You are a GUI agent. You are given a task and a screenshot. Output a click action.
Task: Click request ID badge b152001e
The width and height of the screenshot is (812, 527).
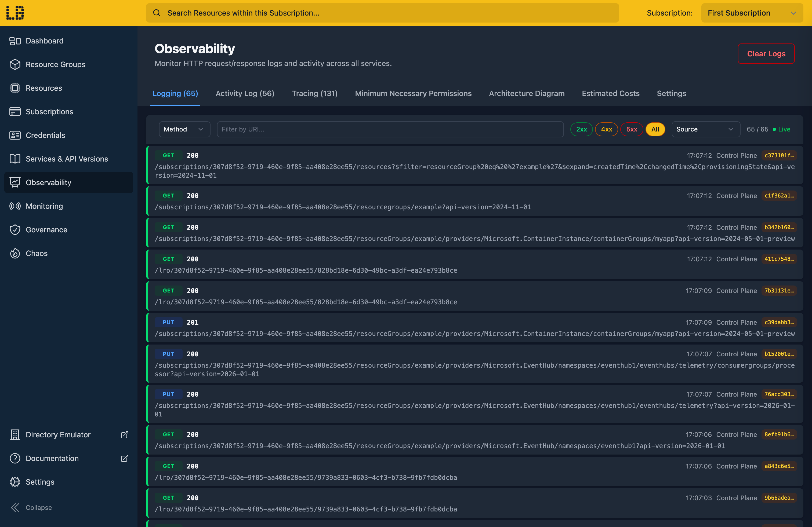point(778,354)
